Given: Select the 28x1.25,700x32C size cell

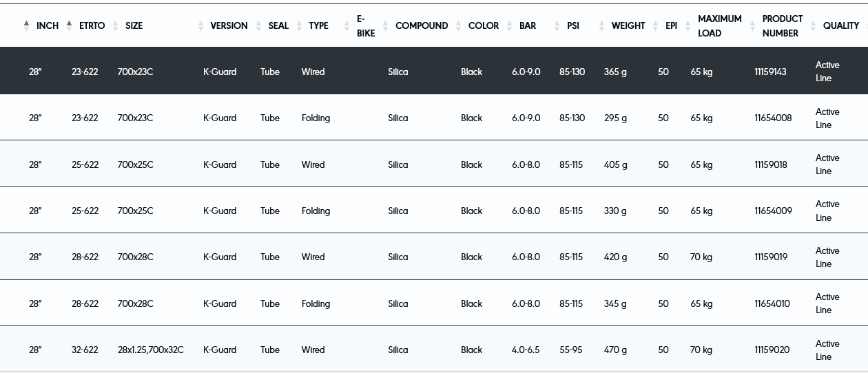Looking at the screenshot, I should click(150, 350).
